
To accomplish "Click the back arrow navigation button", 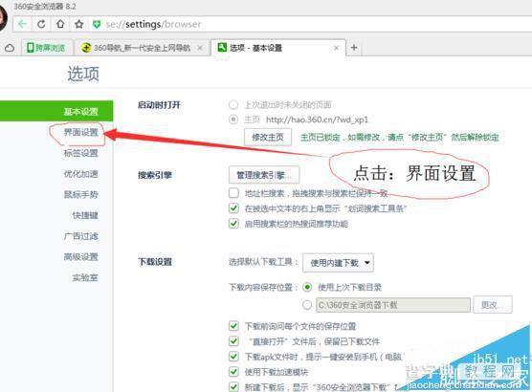I will (22, 24).
